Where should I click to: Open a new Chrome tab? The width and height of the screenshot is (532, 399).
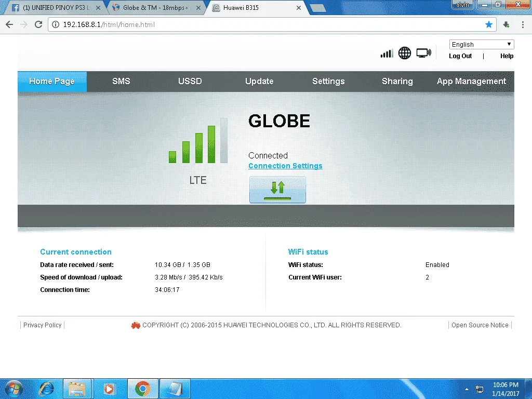coord(317,8)
